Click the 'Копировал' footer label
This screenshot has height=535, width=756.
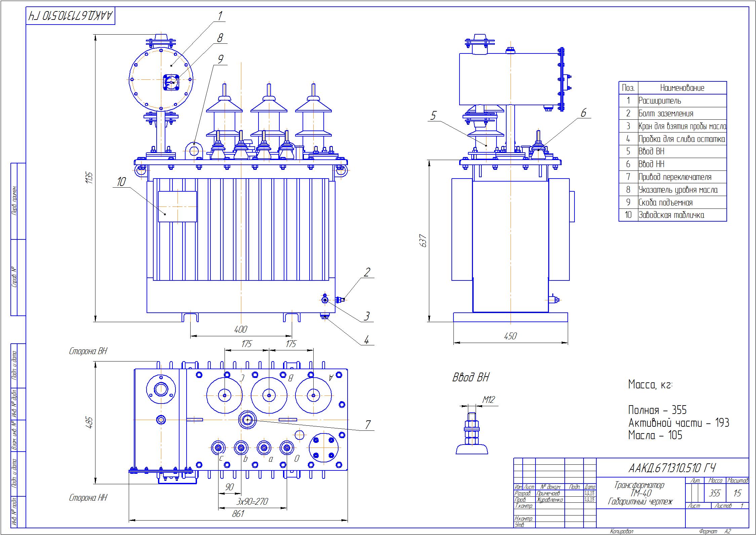(622, 532)
